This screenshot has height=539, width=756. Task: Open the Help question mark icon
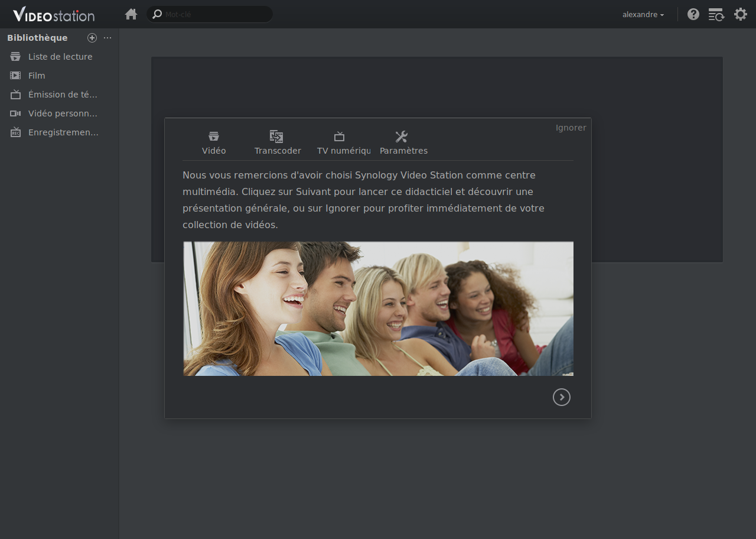coord(693,14)
